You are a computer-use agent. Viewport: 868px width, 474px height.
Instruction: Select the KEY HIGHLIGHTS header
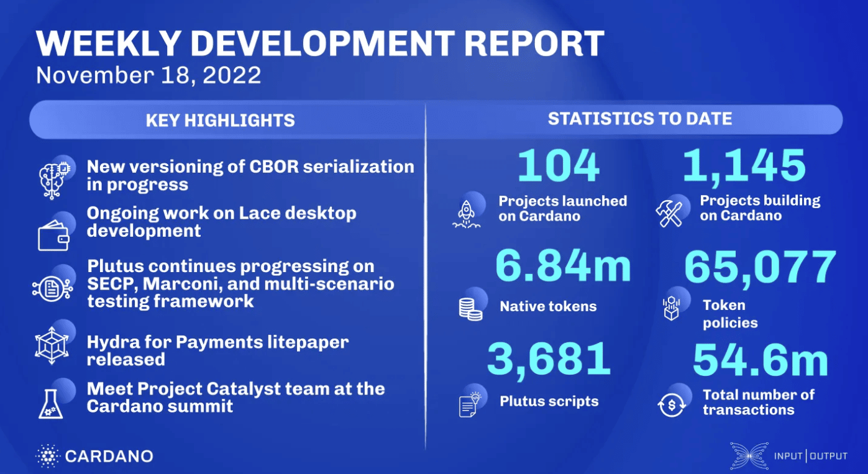(221, 120)
